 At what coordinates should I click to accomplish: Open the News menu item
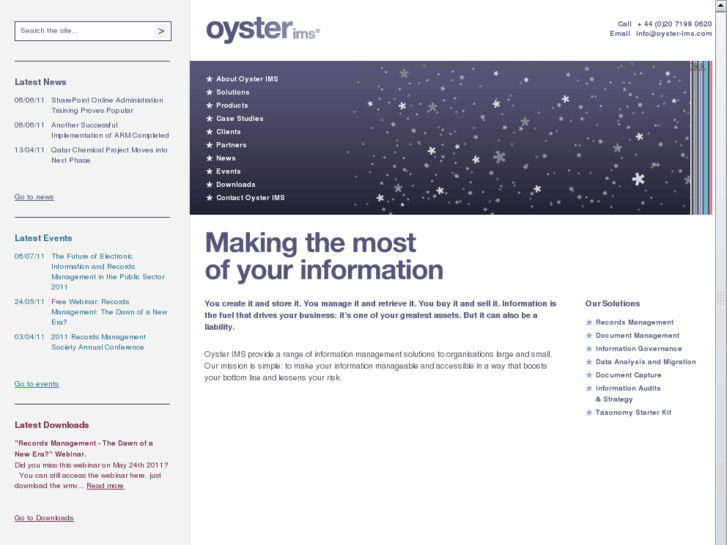[x=225, y=158]
